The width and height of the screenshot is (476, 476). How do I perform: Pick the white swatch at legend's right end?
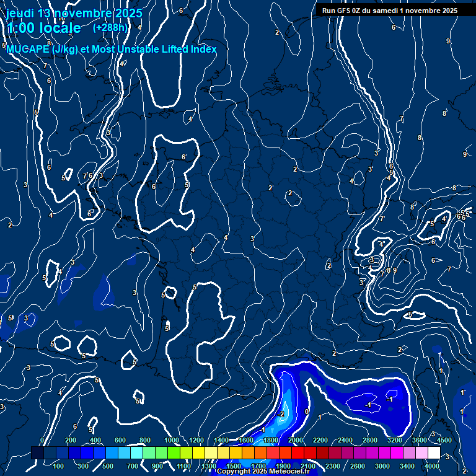434,453
